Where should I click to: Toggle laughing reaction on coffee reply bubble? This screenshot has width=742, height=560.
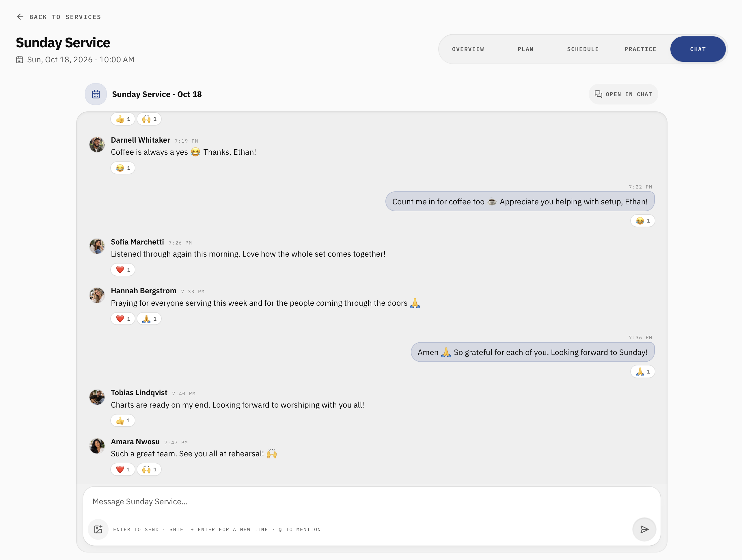643,221
